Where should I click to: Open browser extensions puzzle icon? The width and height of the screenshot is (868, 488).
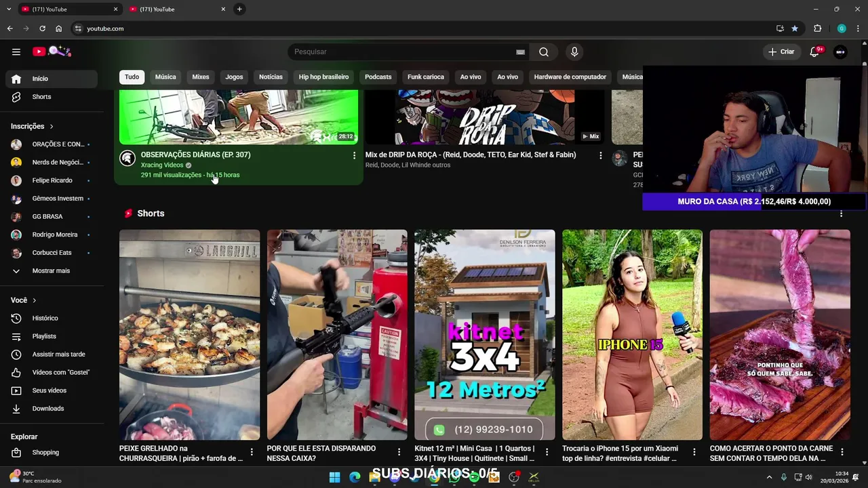tap(817, 28)
